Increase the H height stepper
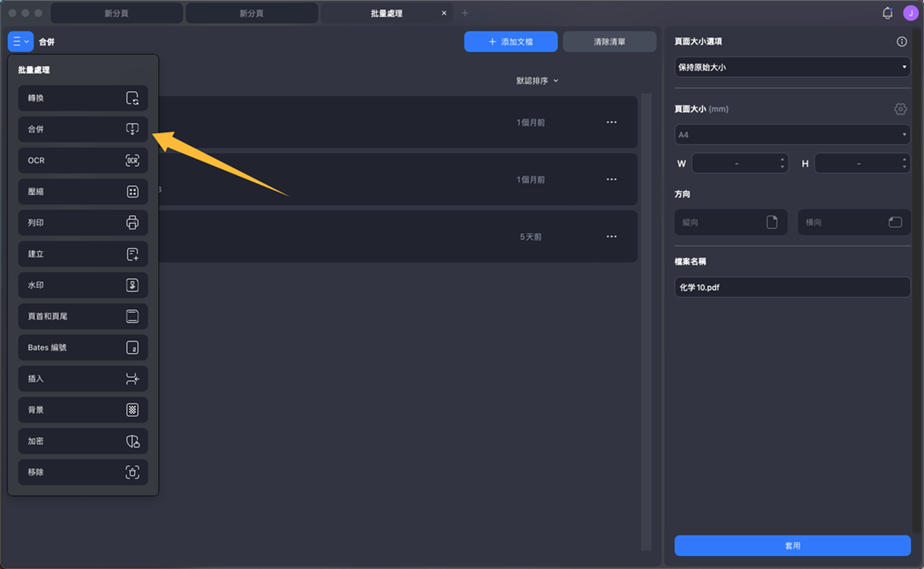The height and width of the screenshot is (569, 924). [x=905, y=159]
